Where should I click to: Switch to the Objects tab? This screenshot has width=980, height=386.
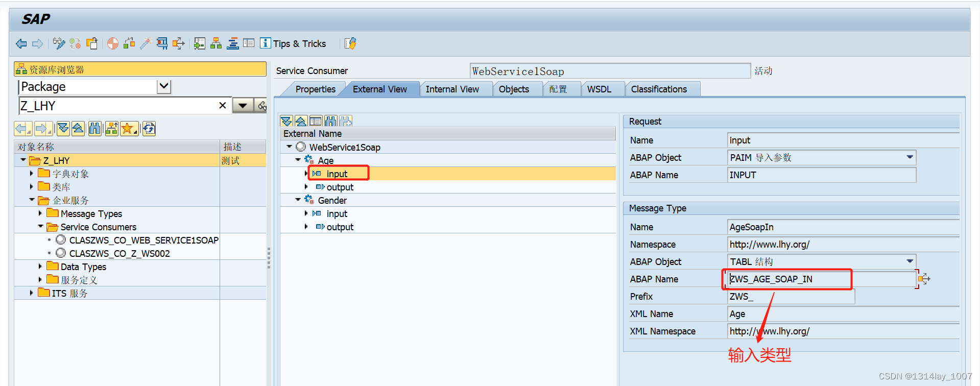514,89
